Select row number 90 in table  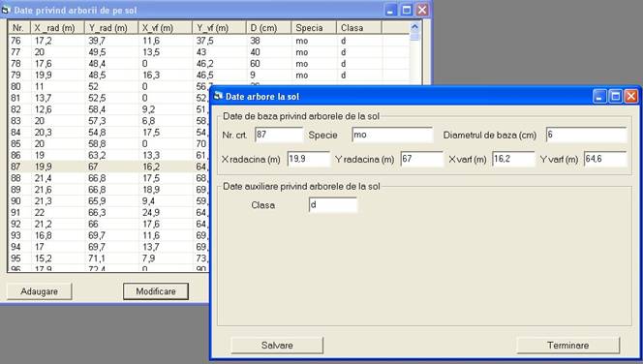click(108, 201)
